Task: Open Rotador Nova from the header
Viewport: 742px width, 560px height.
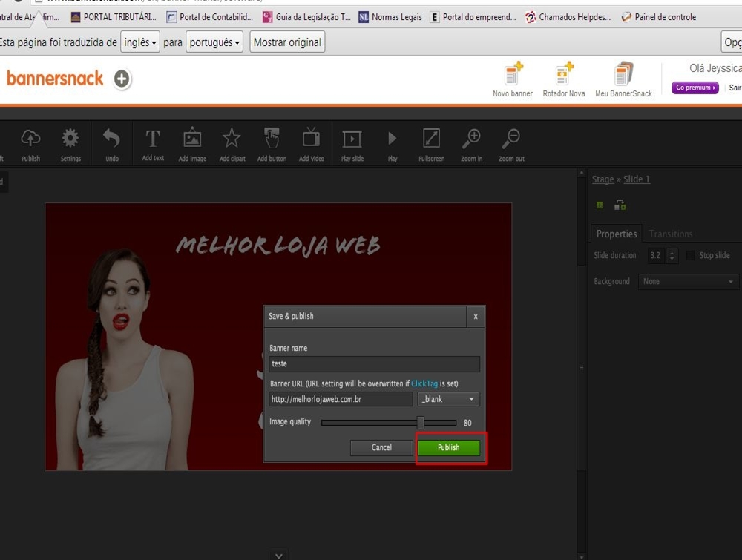Action: pyautogui.click(x=564, y=79)
